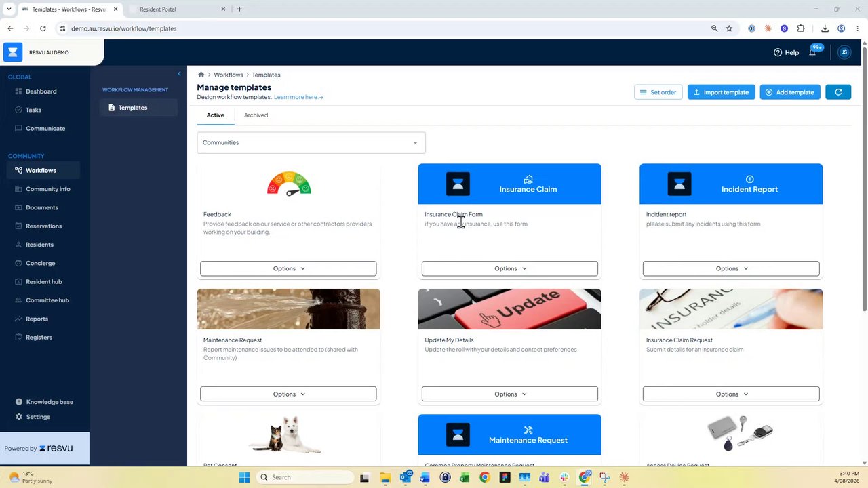Screen dimensions: 868x488
Task: Open the Communities dropdown
Action: tap(311, 143)
